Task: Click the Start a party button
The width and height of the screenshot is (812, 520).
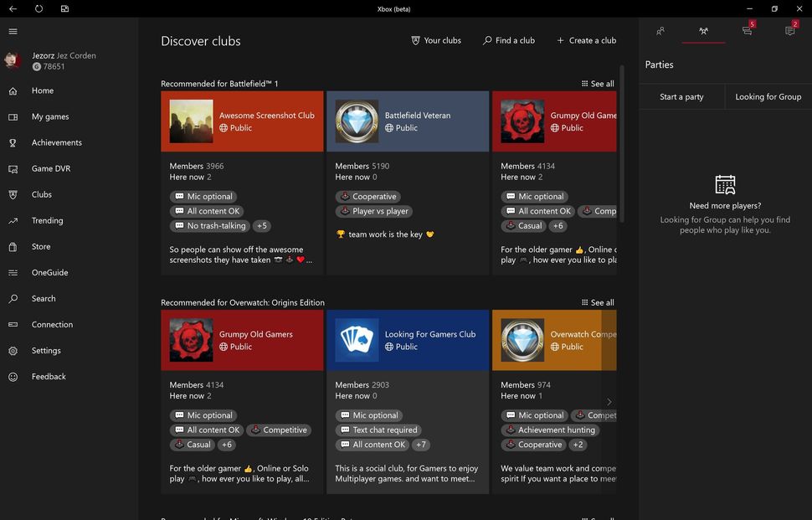Action: click(x=680, y=96)
